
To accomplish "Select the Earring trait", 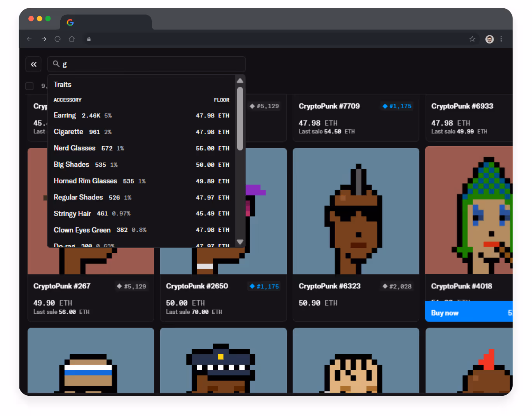I will 142,115.
